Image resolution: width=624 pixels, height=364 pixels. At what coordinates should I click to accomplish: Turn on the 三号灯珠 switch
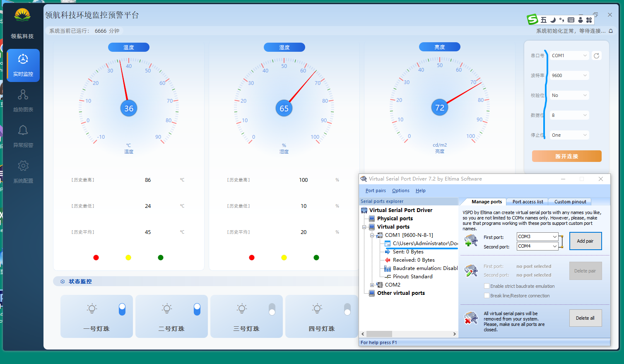(272, 309)
